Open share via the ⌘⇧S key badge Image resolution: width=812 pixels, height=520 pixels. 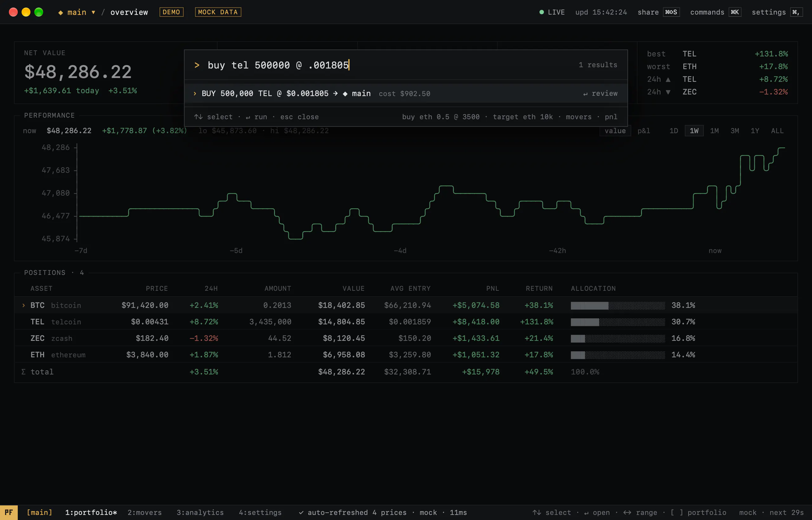[671, 12]
